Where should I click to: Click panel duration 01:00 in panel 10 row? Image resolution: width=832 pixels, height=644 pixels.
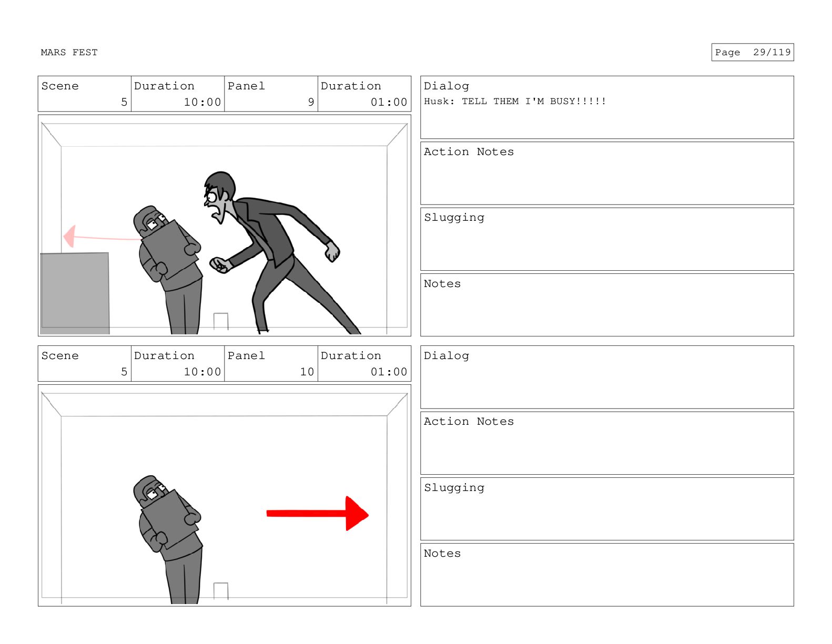(x=364, y=363)
